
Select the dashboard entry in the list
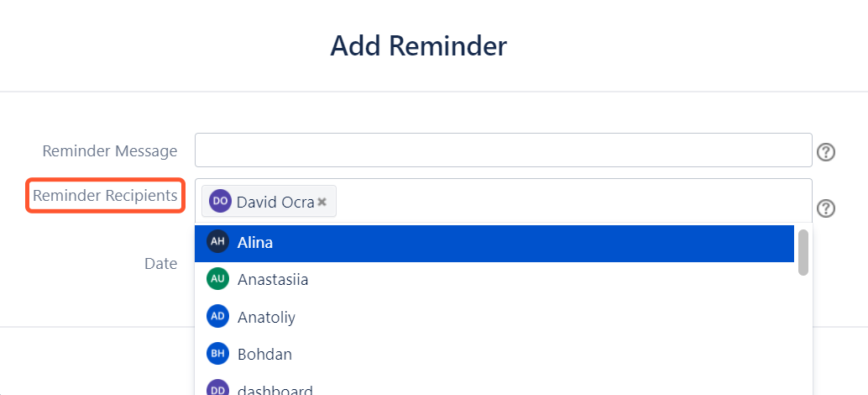click(x=275, y=390)
